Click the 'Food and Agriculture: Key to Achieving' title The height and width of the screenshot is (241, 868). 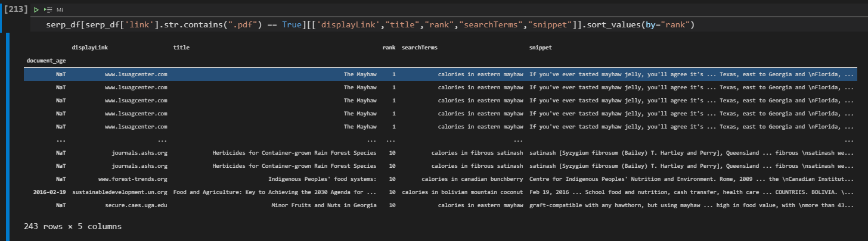pyautogui.click(x=275, y=192)
